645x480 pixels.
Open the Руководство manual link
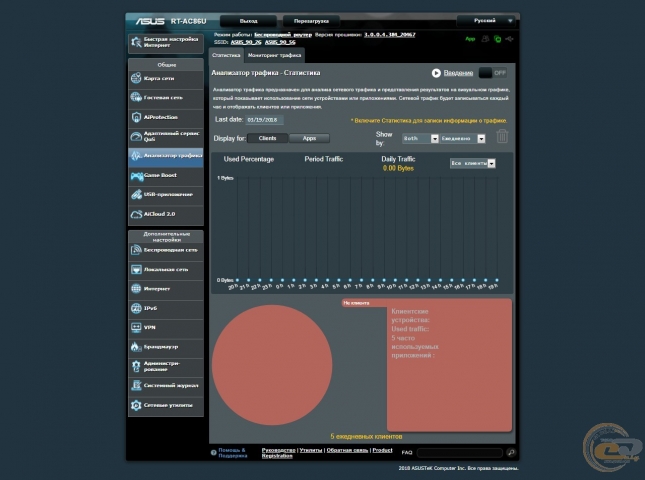(x=278, y=450)
